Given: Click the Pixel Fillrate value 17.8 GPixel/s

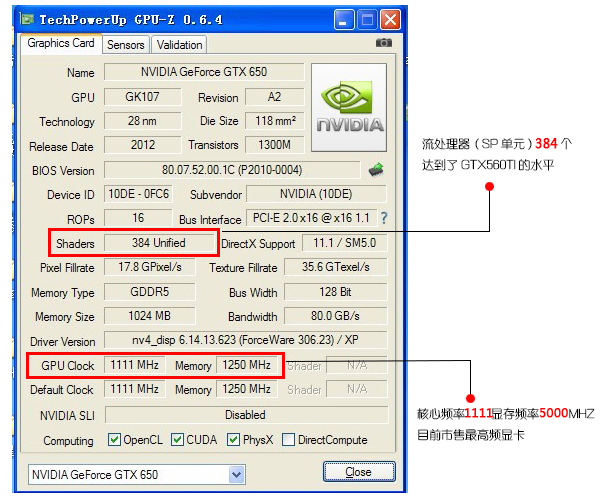Looking at the screenshot, I should 150,267.
